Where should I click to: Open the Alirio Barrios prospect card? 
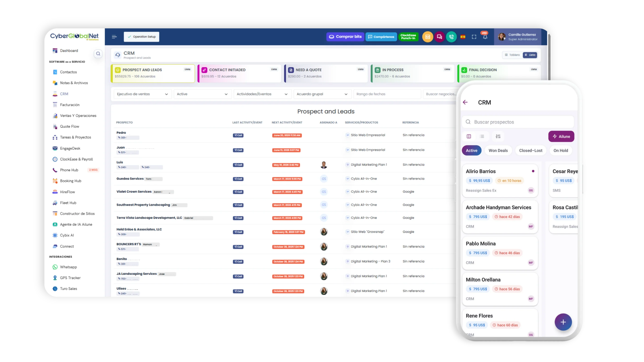500,181
